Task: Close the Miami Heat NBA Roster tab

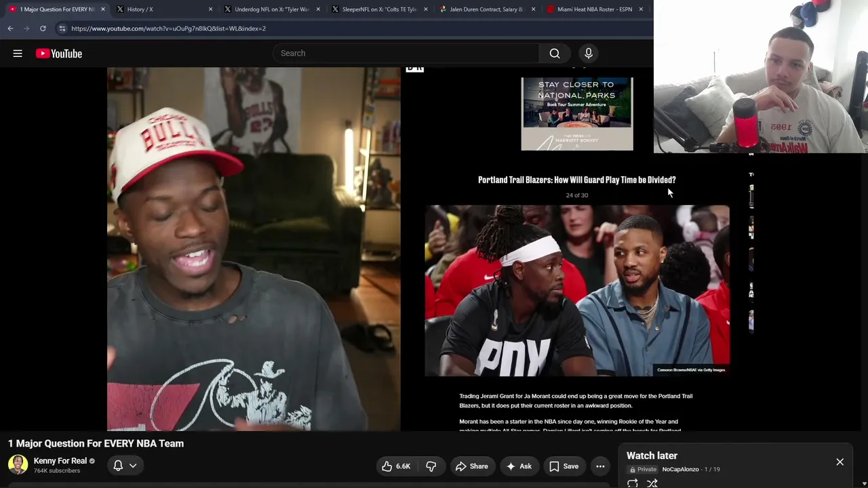Action: coord(641,9)
